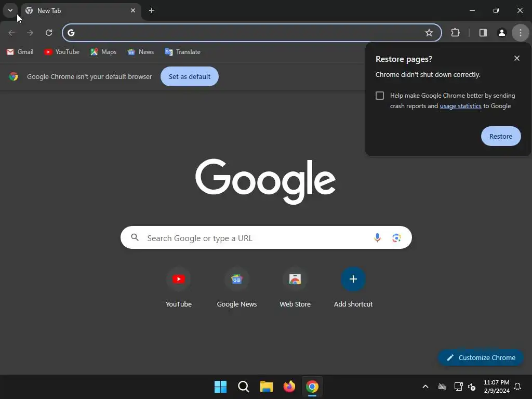Screen dimensions: 532x399
Task: Open File Explorer from taskbar
Action: click(267, 387)
